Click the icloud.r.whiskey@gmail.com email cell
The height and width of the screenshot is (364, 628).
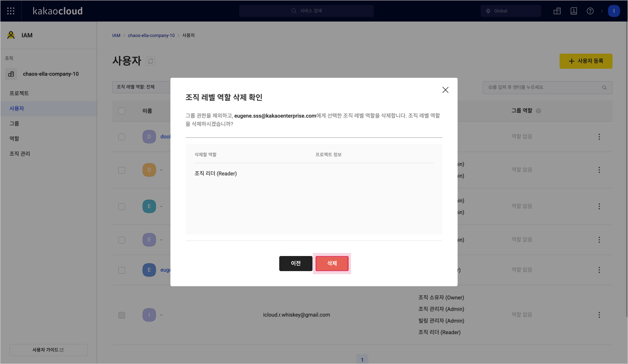[x=297, y=315]
